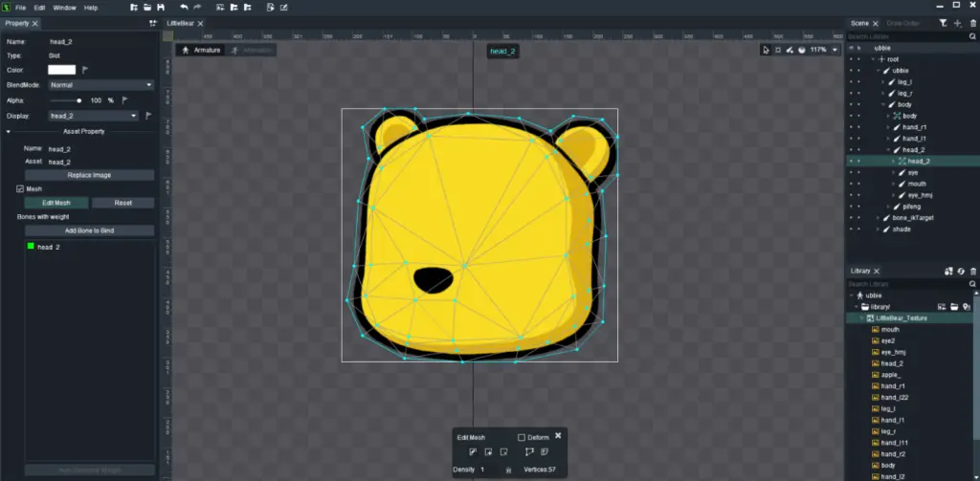This screenshot has width=980, height=481.
Task: Open the Help menu
Action: click(91, 8)
